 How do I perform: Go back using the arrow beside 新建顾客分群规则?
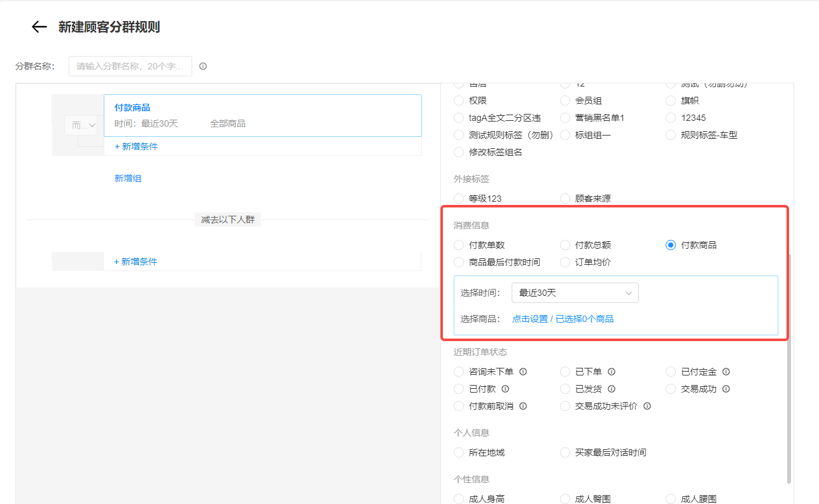[39, 27]
